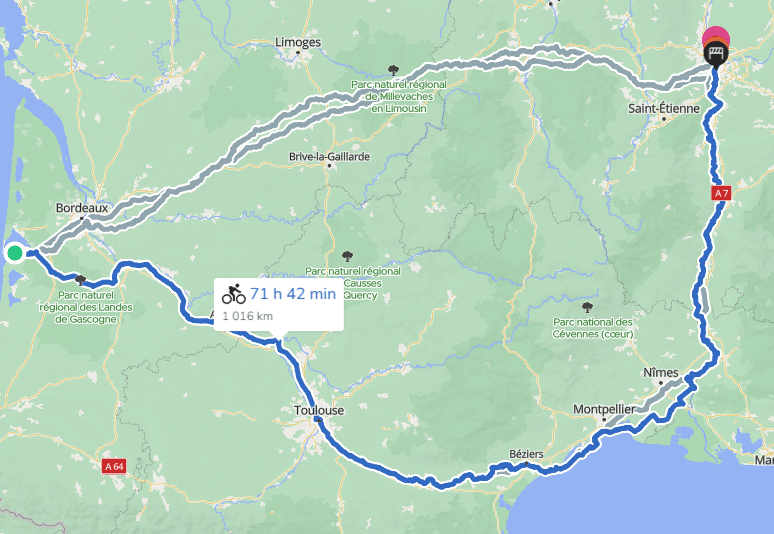
Task: Click the Toulouse city label
Action: [319, 410]
